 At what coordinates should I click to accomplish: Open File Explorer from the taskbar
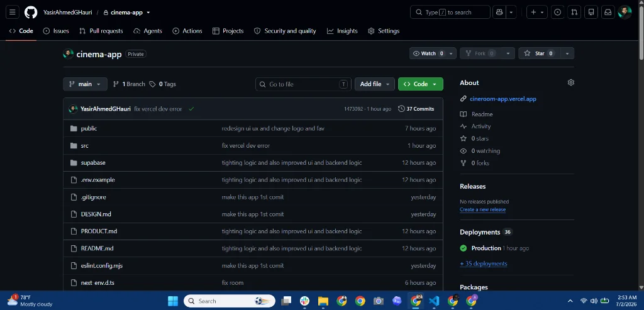pos(323,301)
